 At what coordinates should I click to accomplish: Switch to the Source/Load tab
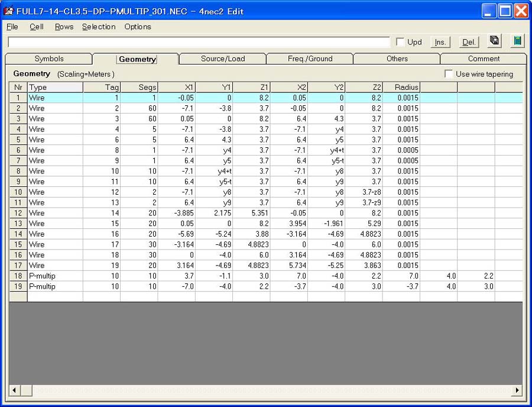(222, 59)
